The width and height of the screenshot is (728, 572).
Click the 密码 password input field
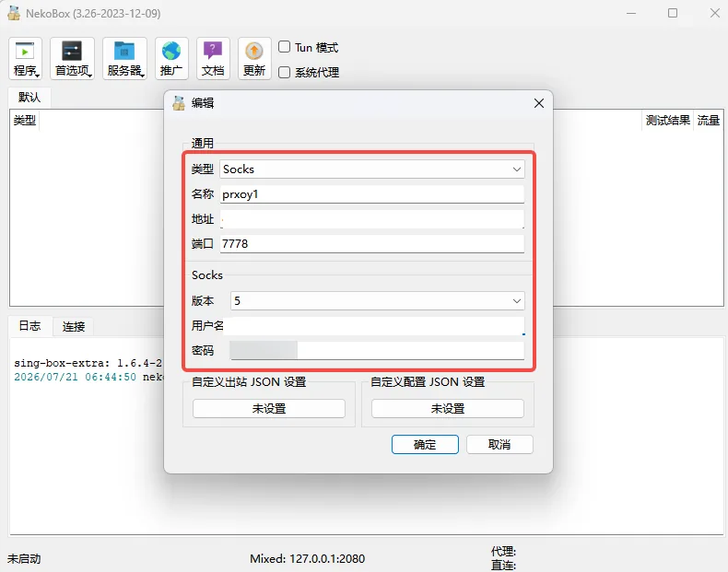377,350
